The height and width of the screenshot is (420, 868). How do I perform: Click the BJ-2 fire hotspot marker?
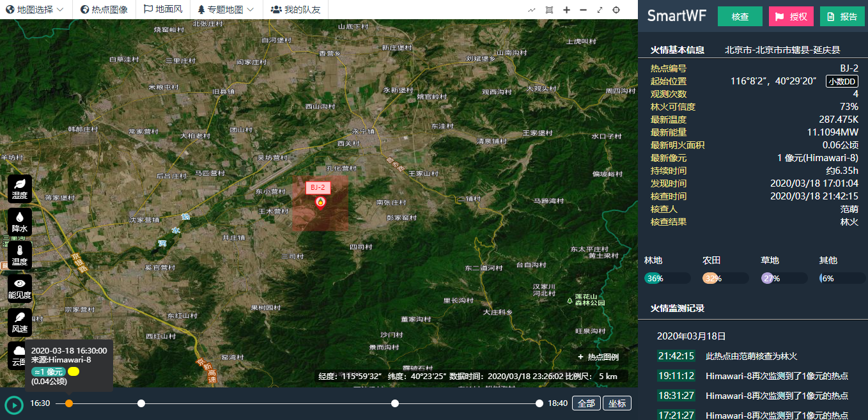coord(320,203)
